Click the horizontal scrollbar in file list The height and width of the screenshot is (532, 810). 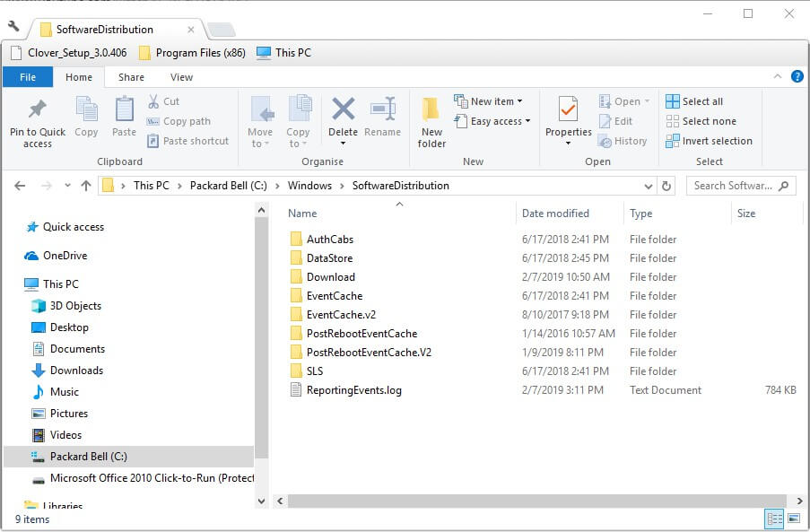pyautogui.click(x=536, y=501)
